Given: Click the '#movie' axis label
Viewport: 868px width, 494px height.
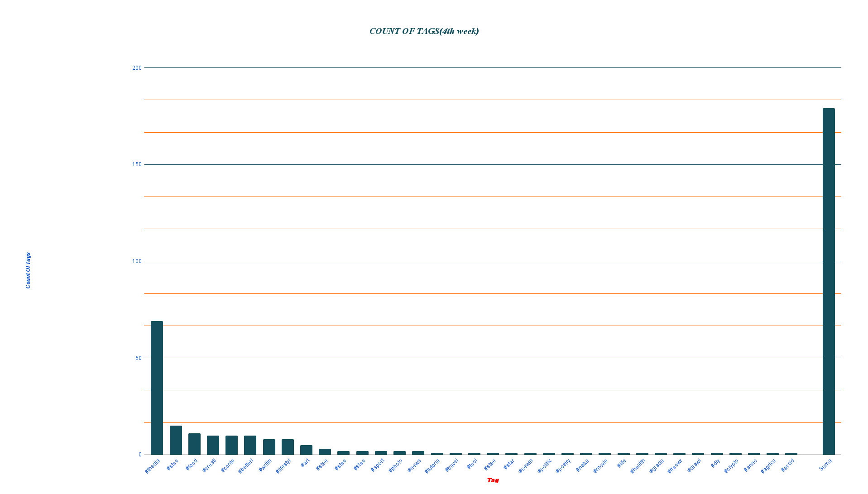Looking at the screenshot, I should [x=600, y=466].
